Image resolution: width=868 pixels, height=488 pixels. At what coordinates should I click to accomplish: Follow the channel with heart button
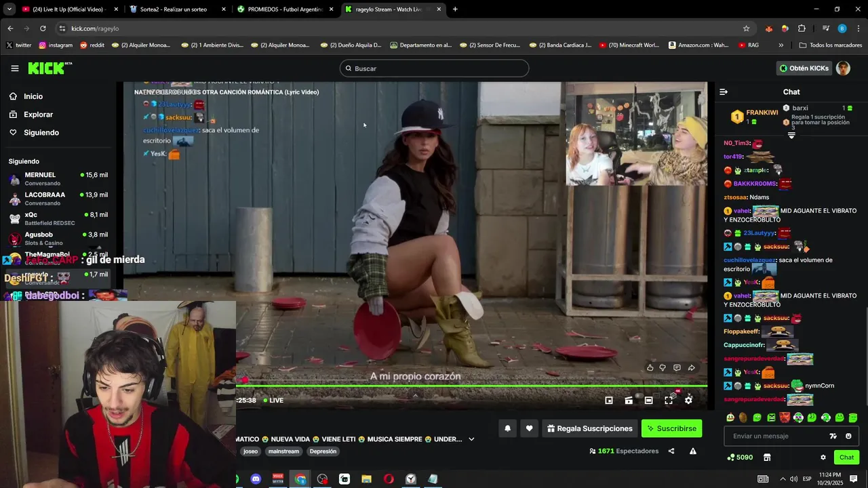[x=530, y=428]
